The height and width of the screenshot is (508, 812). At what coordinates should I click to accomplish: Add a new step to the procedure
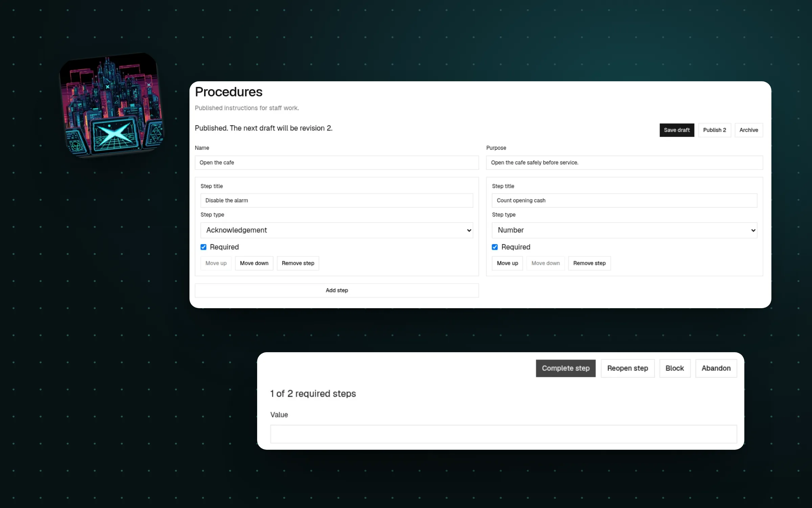coord(337,291)
